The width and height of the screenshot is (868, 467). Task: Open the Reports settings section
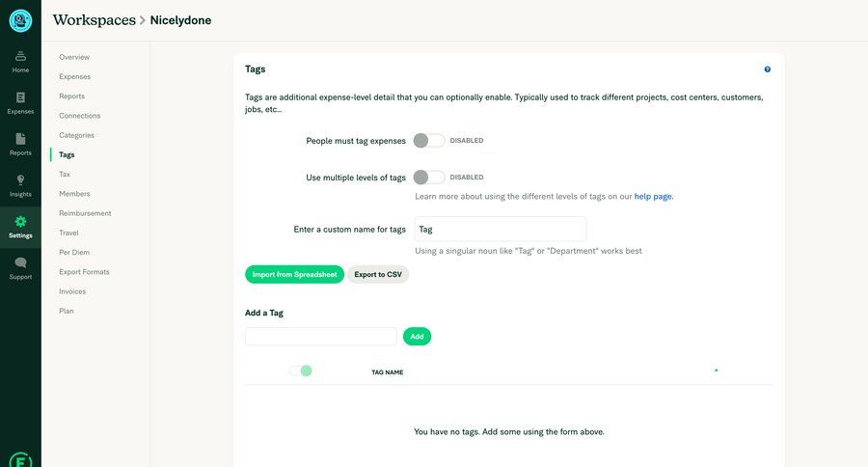click(x=72, y=96)
